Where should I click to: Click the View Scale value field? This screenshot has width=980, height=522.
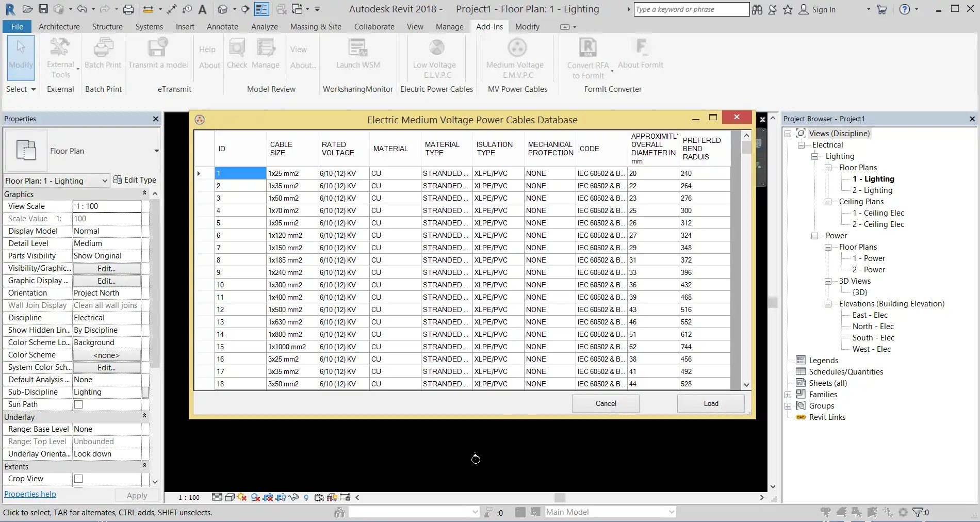[107, 206]
